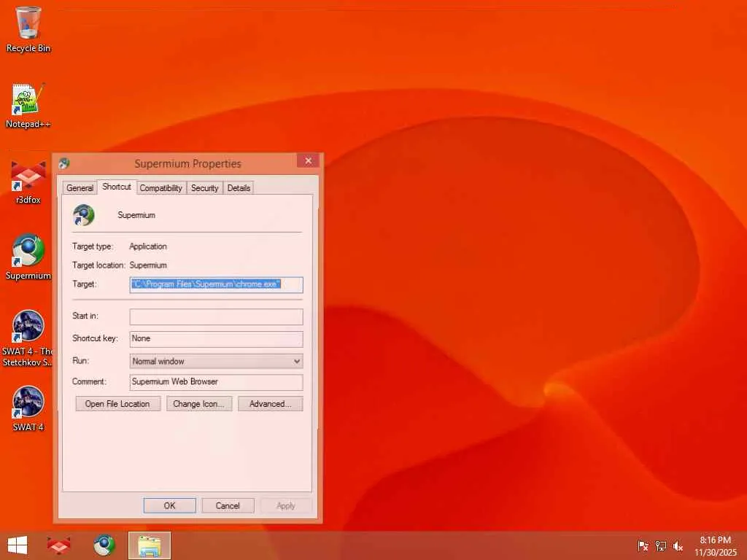This screenshot has width=747, height=560.
Task: Confirm the dialog with OK
Action: [x=169, y=505]
